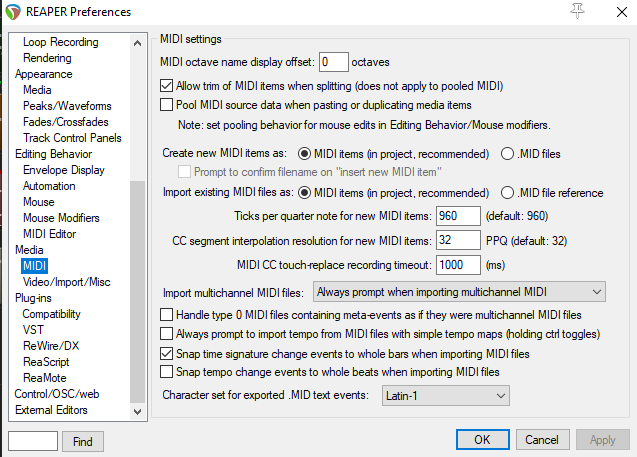Click the Cancel button
The width and height of the screenshot is (637, 457).
click(x=542, y=440)
